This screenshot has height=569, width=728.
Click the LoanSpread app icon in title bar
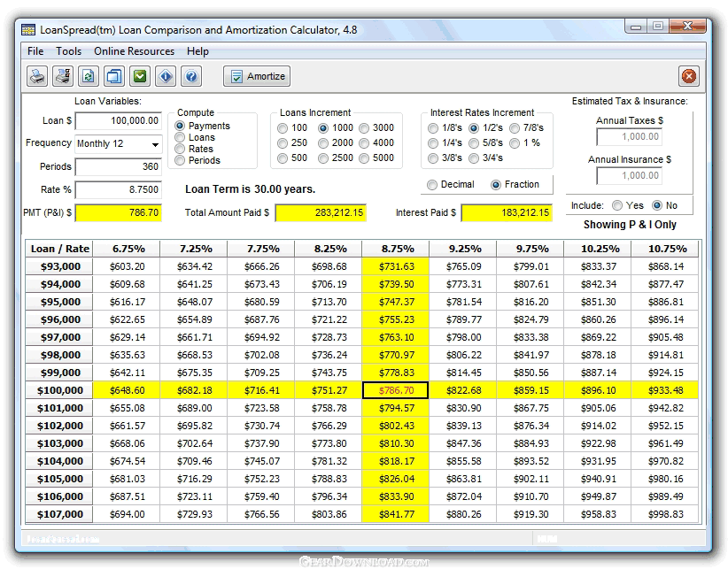pyautogui.click(x=28, y=30)
